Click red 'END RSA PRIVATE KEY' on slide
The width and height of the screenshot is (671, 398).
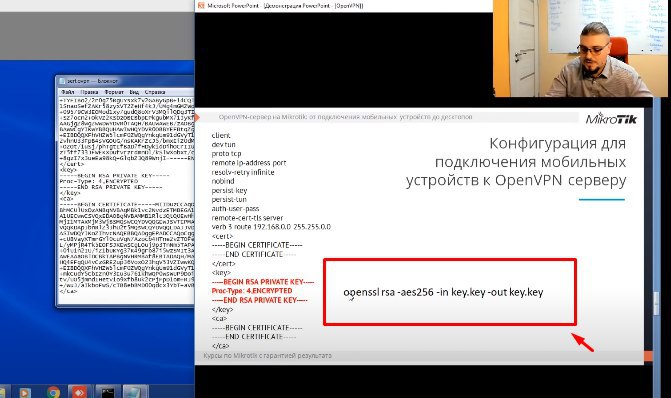[x=259, y=300]
